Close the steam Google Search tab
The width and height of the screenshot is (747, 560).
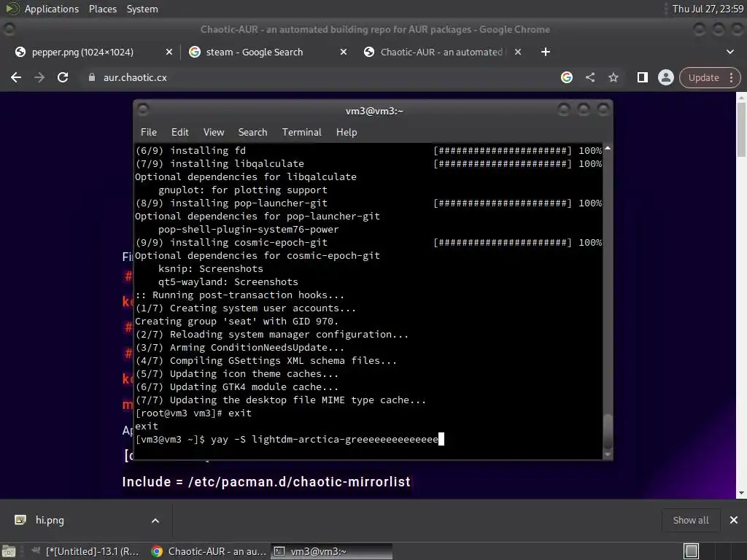click(344, 52)
